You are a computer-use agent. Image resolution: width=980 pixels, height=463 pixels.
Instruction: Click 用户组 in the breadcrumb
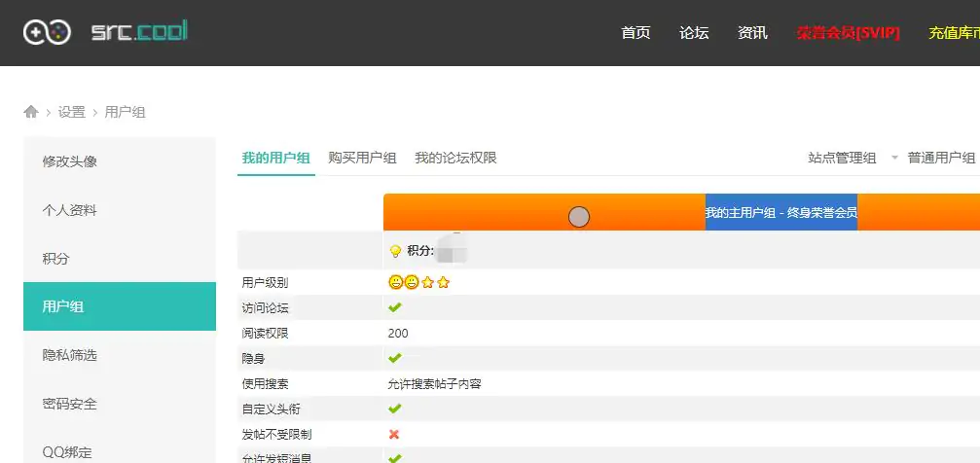point(125,113)
